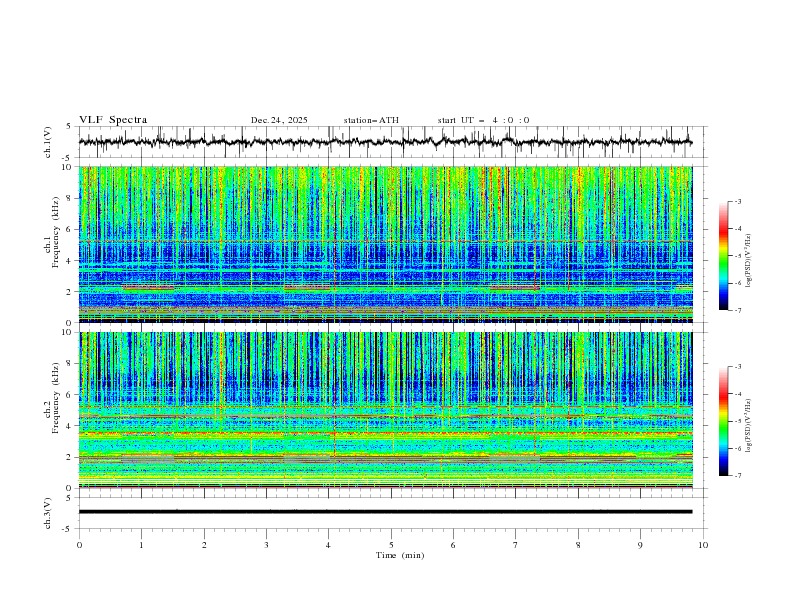Screen dimensions: 792x612
Task: Click the 'Time (min)' axis label
Action: [400, 555]
